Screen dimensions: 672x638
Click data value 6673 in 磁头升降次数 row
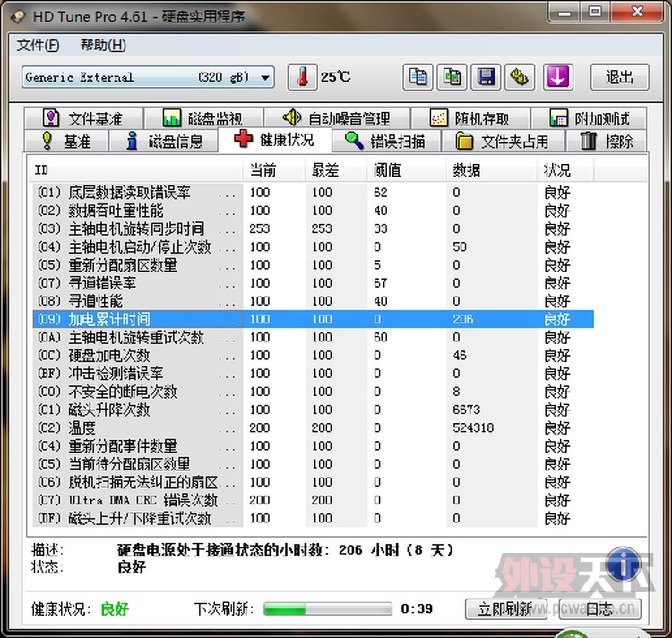[x=466, y=410]
